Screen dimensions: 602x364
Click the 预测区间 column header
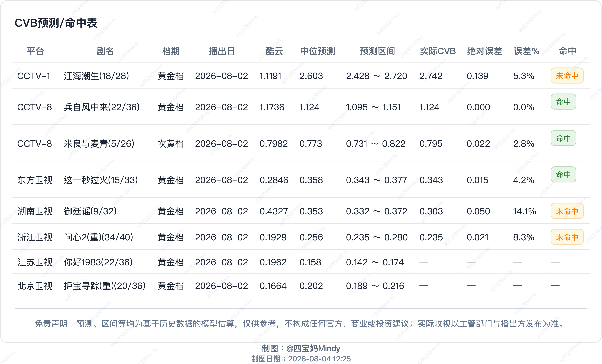[377, 51]
